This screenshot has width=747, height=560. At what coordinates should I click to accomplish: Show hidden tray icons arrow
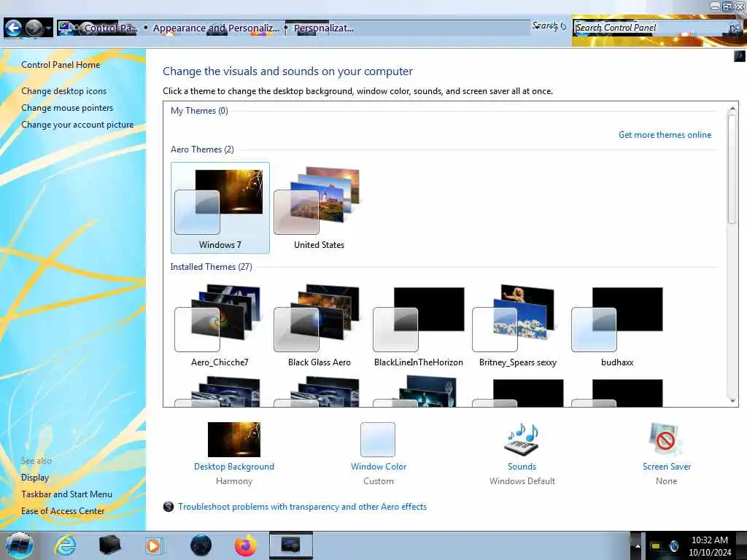(637, 546)
